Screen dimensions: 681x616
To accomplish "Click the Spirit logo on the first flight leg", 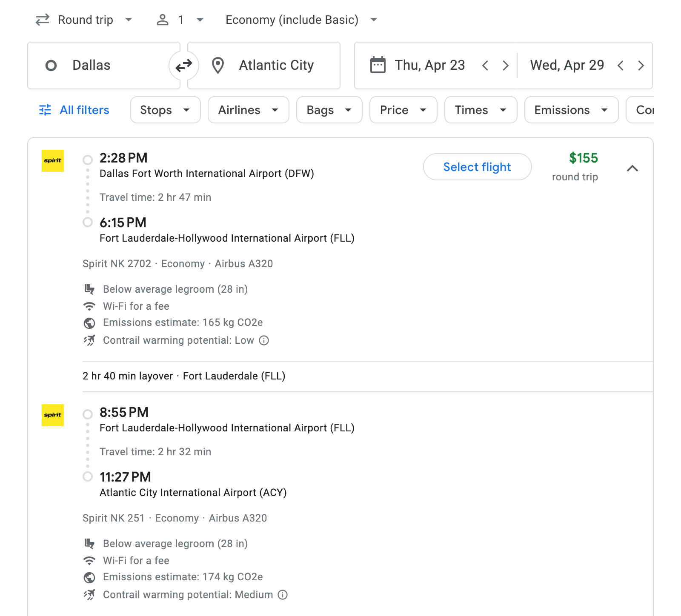I will click(52, 161).
